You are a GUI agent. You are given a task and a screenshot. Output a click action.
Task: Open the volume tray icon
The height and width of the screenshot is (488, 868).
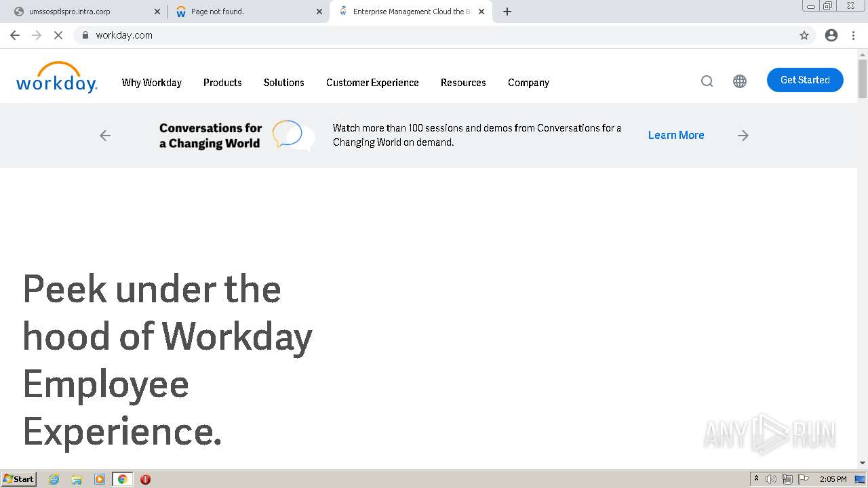pos(771,479)
